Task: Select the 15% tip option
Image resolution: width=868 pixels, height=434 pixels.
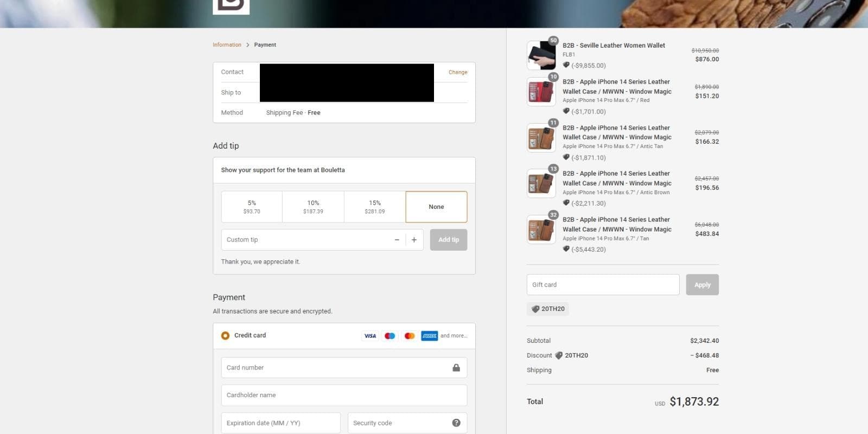Action: click(x=375, y=207)
